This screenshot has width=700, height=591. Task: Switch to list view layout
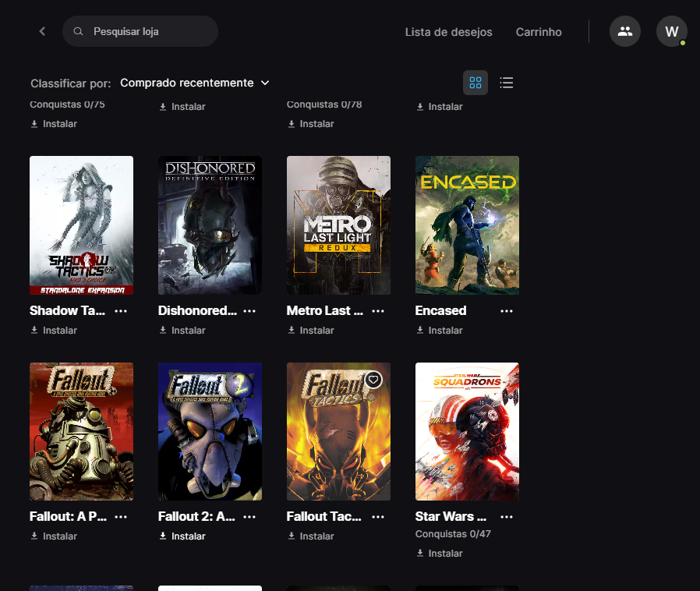coord(507,83)
